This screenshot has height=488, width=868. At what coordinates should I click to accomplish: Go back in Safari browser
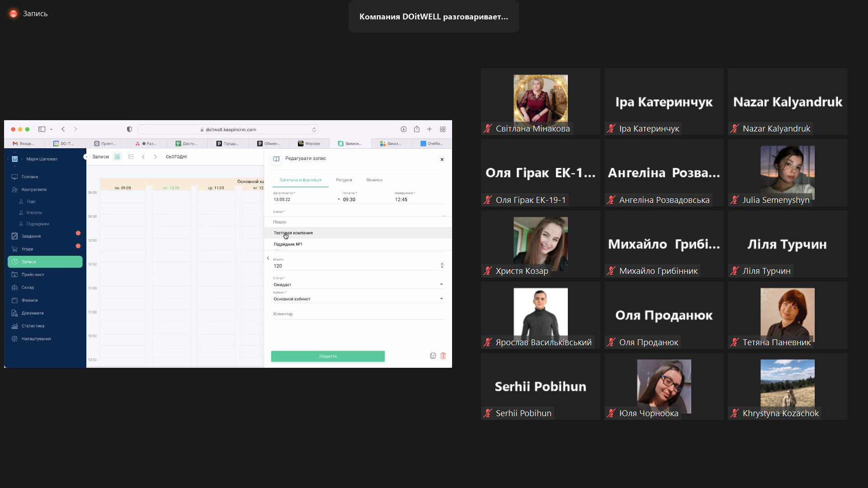pos(63,129)
